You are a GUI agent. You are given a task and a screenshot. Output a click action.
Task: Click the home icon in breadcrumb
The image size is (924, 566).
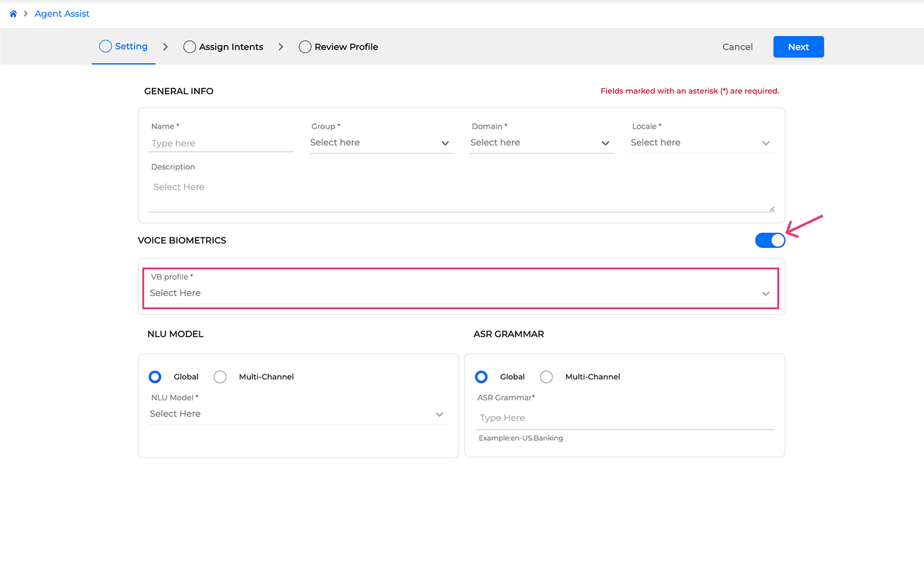click(13, 14)
